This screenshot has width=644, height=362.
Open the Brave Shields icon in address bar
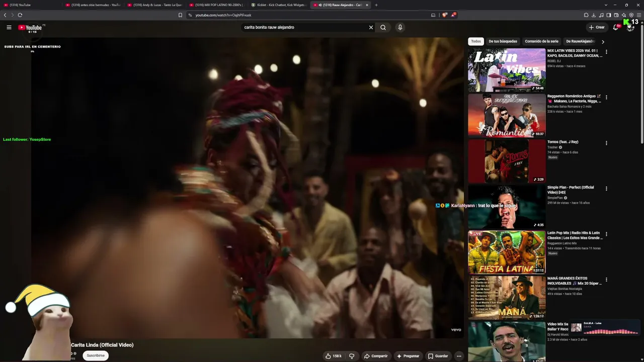[444, 15]
